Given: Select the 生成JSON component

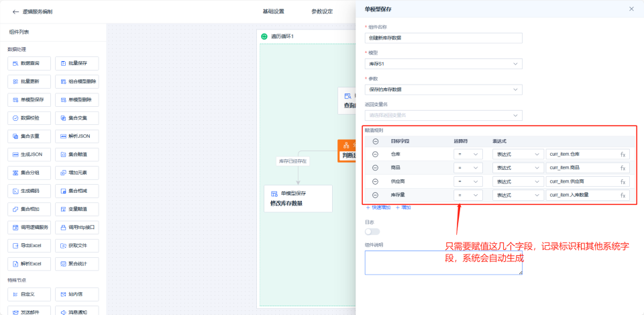Looking at the screenshot, I should tap(29, 154).
